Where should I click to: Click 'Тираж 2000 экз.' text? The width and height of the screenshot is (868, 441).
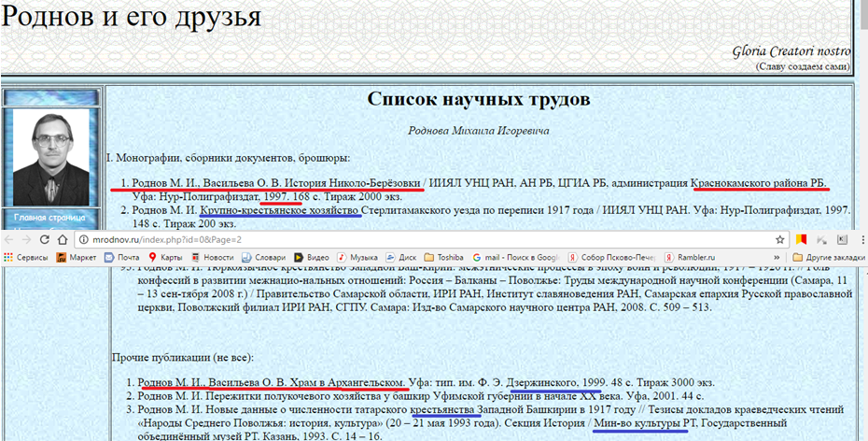[363, 197]
